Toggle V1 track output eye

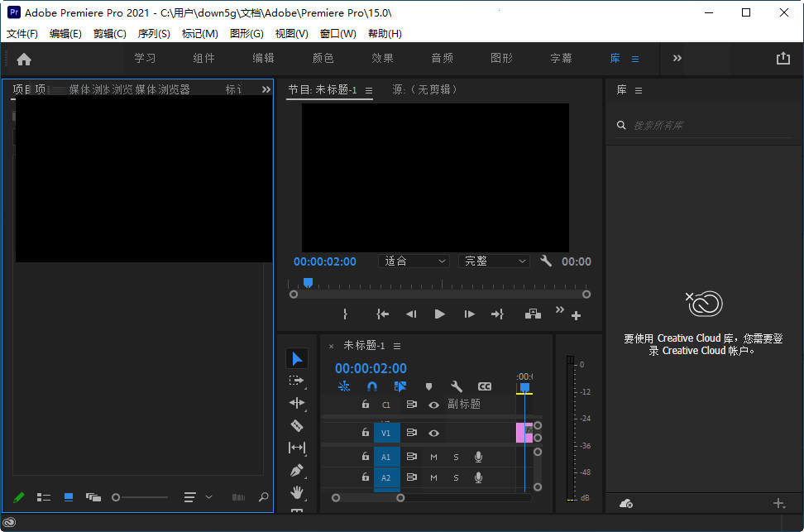(x=433, y=433)
